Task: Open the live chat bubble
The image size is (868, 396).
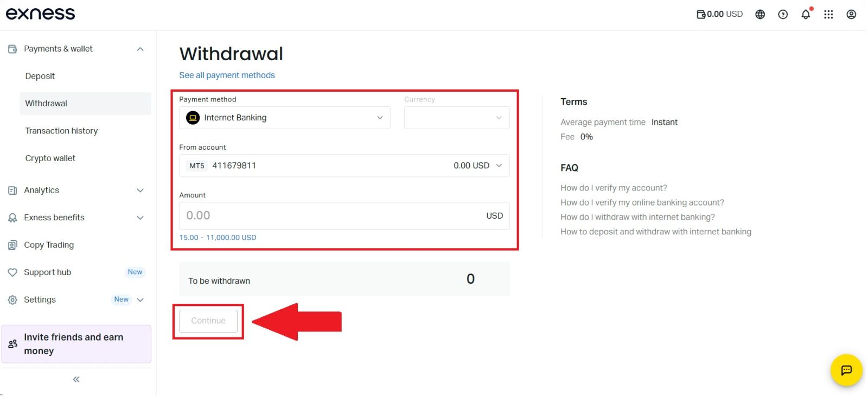Action: coord(846,370)
